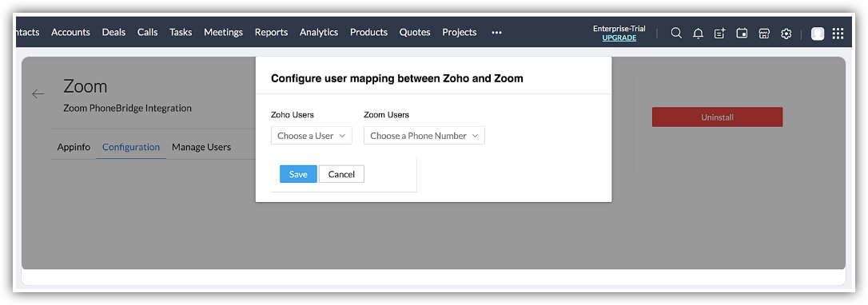Open the Reports module

271,32
